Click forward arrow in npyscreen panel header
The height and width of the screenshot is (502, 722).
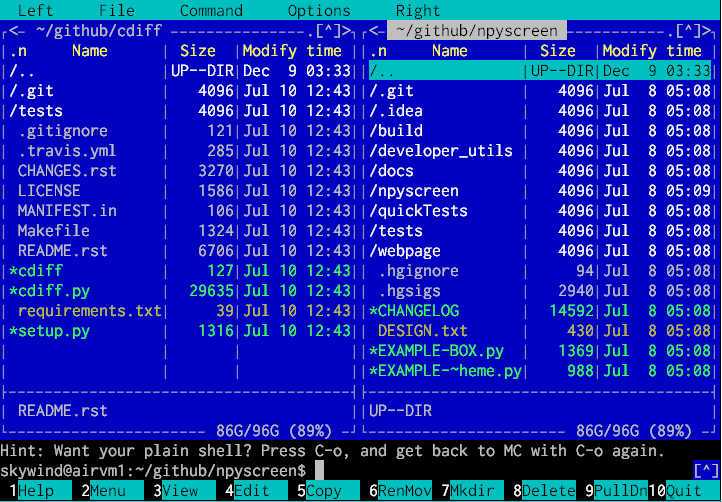click(x=707, y=30)
